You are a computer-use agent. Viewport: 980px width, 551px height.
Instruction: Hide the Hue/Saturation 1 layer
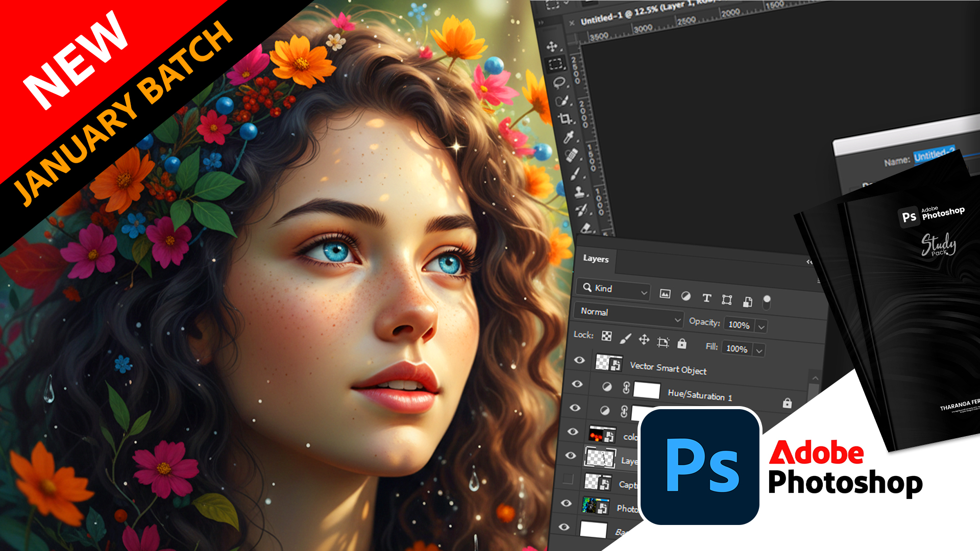tap(577, 384)
